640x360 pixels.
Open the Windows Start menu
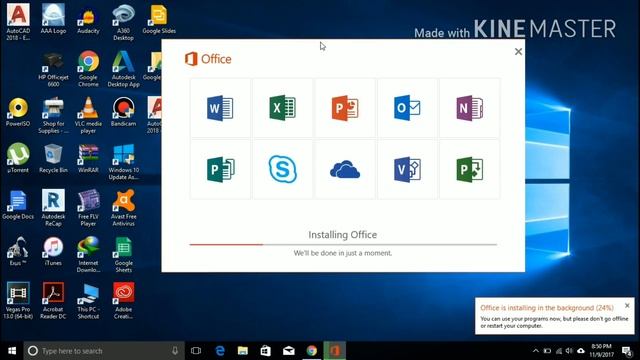(12, 351)
